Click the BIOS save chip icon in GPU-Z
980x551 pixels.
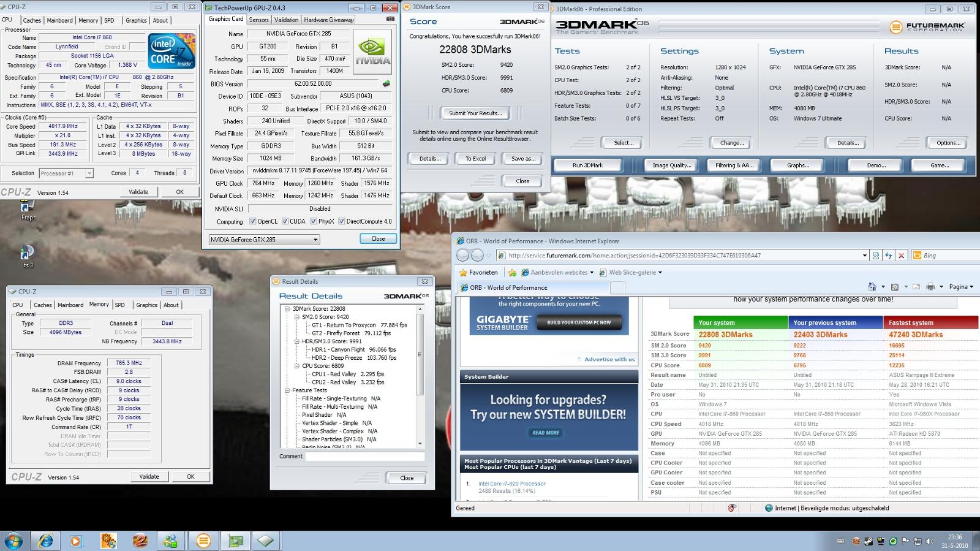pos(386,83)
